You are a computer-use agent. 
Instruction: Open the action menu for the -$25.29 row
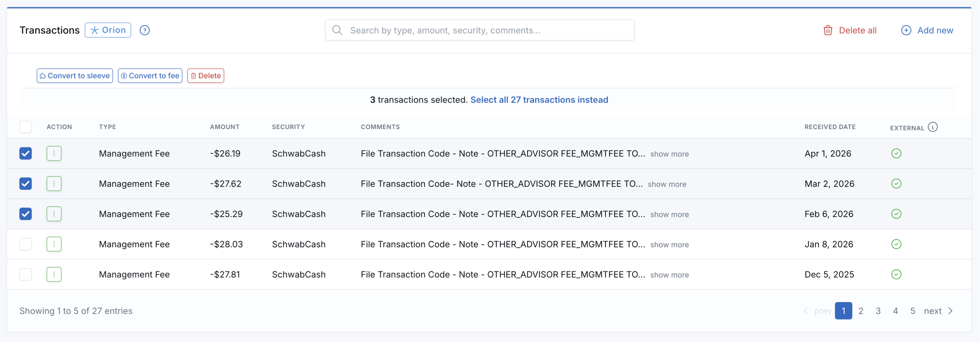pos(54,214)
